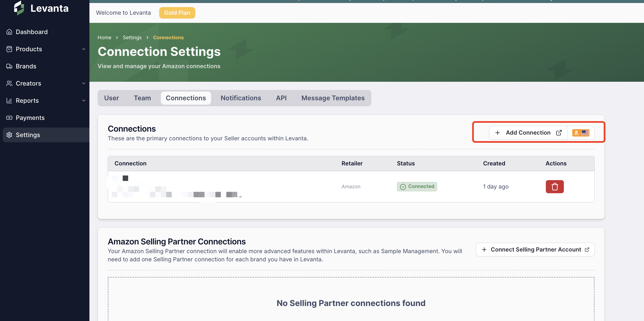Click the '1 day ago' created cell

[496, 187]
